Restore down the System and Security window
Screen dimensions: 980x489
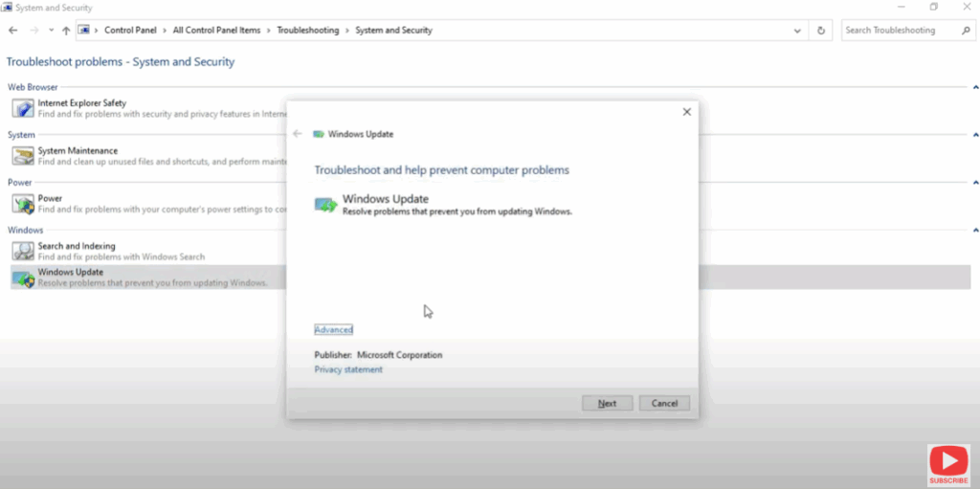(934, 7)
